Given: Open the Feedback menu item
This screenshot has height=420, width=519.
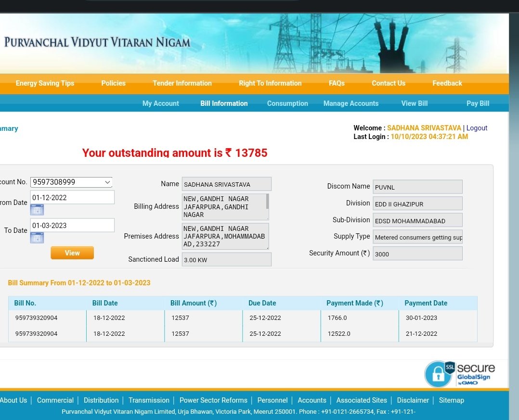Looking at the screenshot, I should coord(447,83).
